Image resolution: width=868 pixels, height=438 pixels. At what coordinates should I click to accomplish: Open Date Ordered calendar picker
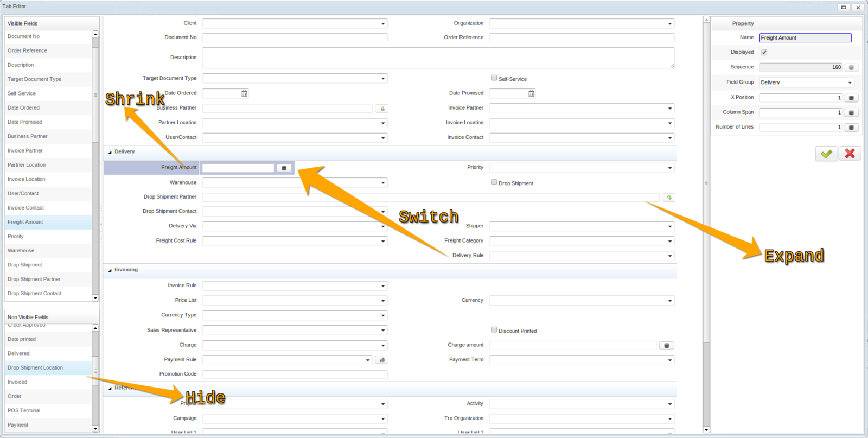[x=244, y=94]
